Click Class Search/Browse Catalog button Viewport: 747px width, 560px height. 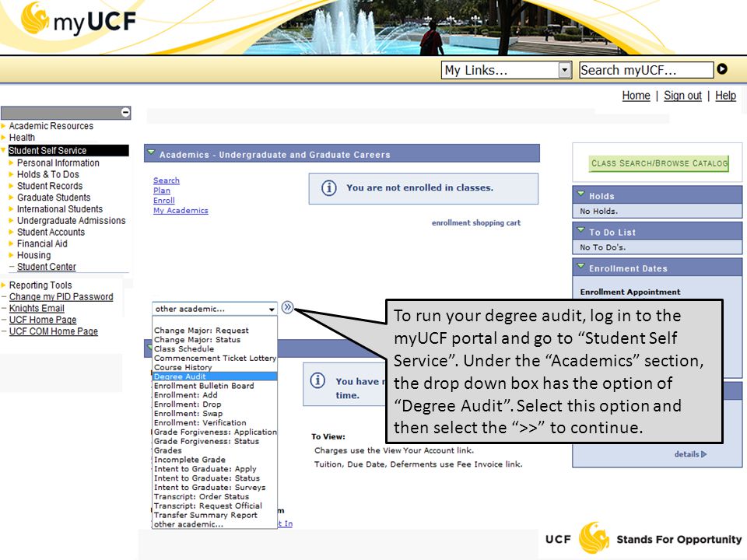pyautogui.click(x=659, y=163)
